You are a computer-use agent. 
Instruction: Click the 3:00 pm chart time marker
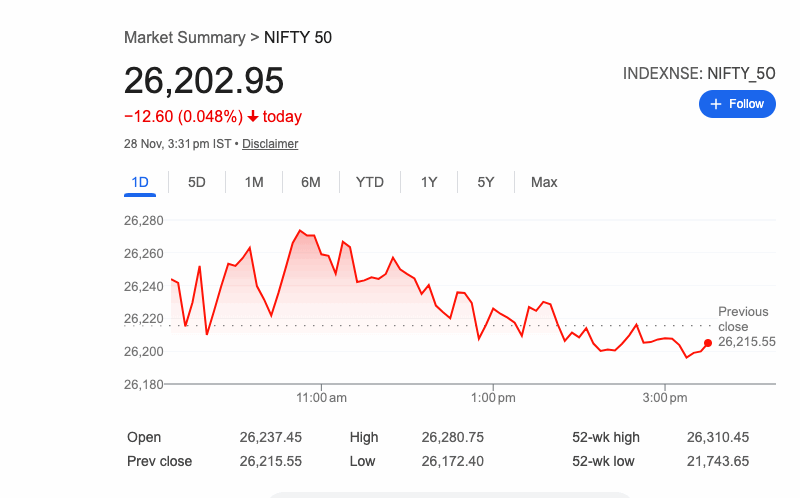[x=664, y=398]
